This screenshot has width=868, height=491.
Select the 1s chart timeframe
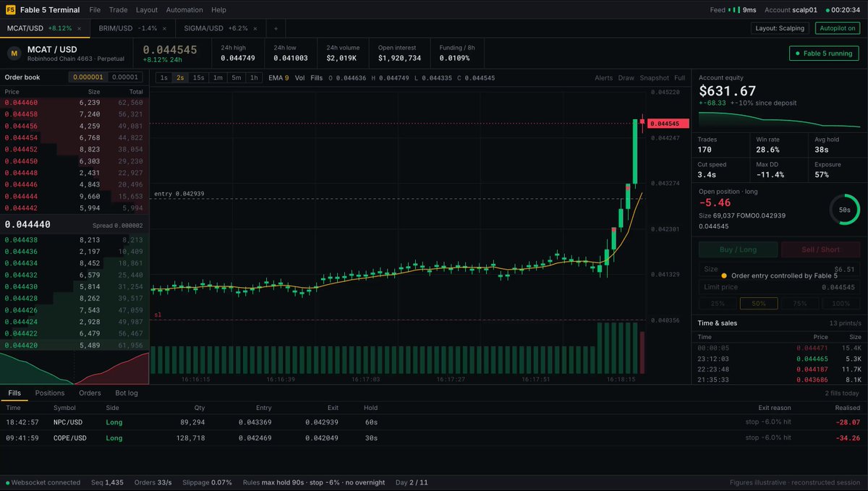click(x=164, y=78)
